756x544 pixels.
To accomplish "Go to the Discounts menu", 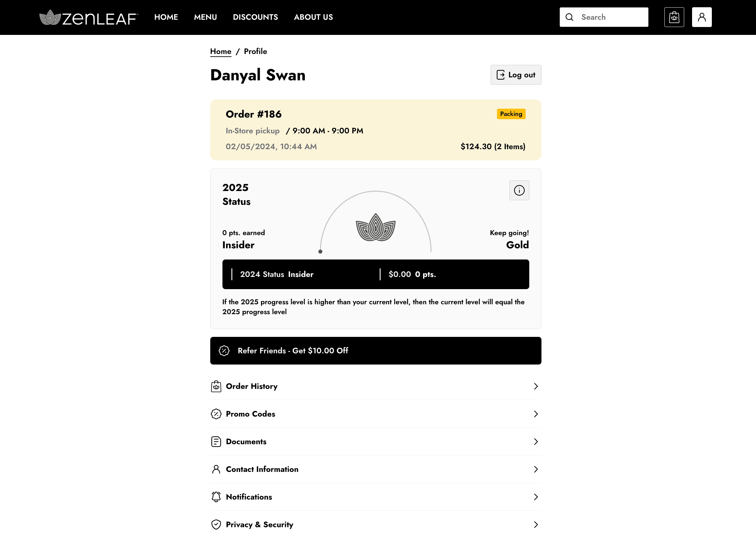I will [x=255, y=17].
